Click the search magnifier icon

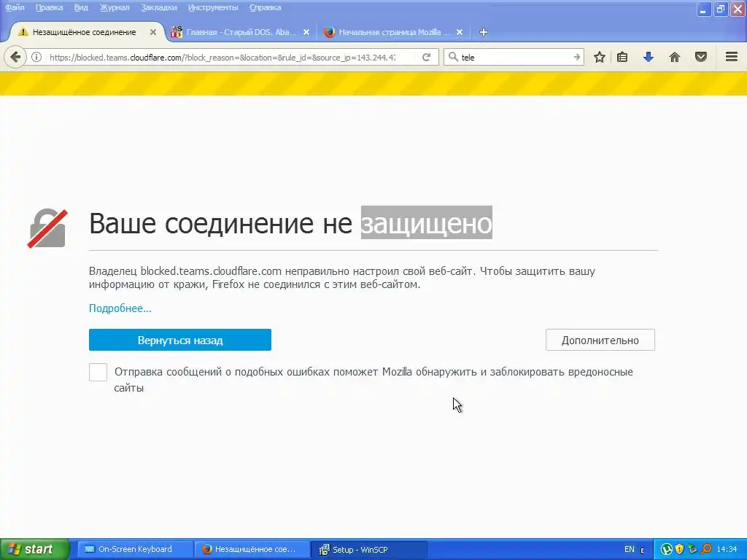tap(453, 57)
